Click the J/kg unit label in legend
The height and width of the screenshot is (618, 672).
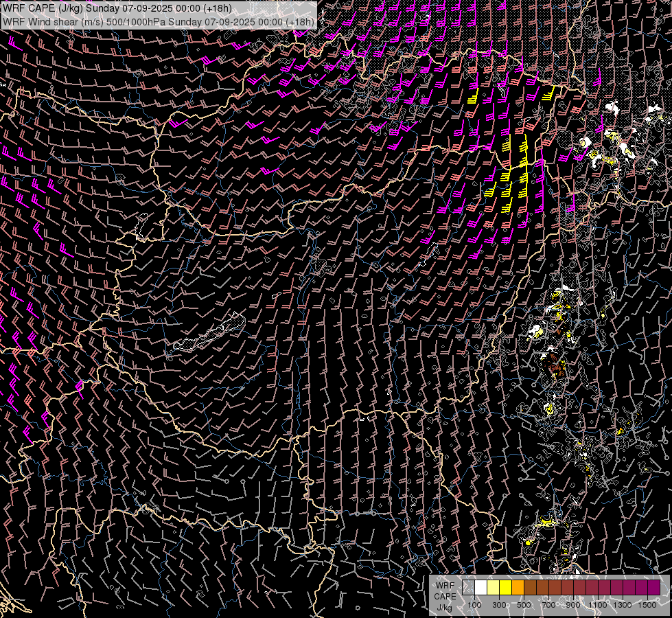pyautogui.click(x=444, y=608)
